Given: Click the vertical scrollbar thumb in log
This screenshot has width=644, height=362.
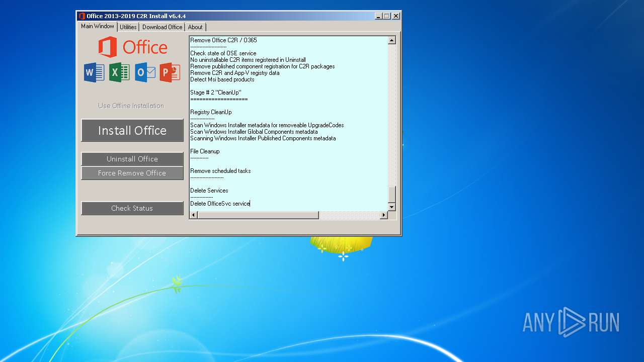Looking at the screenshot, I should click(392, 194).
